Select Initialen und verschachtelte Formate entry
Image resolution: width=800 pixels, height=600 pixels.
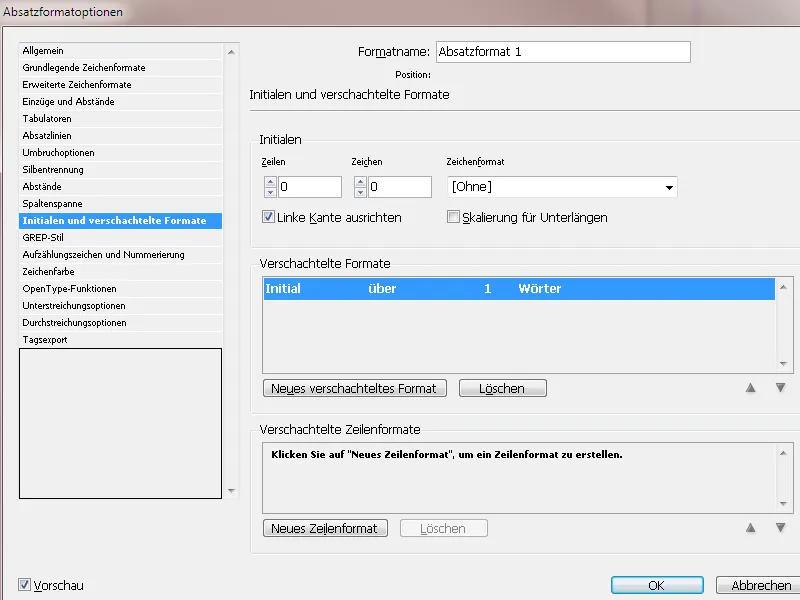(x=121, y=220)
